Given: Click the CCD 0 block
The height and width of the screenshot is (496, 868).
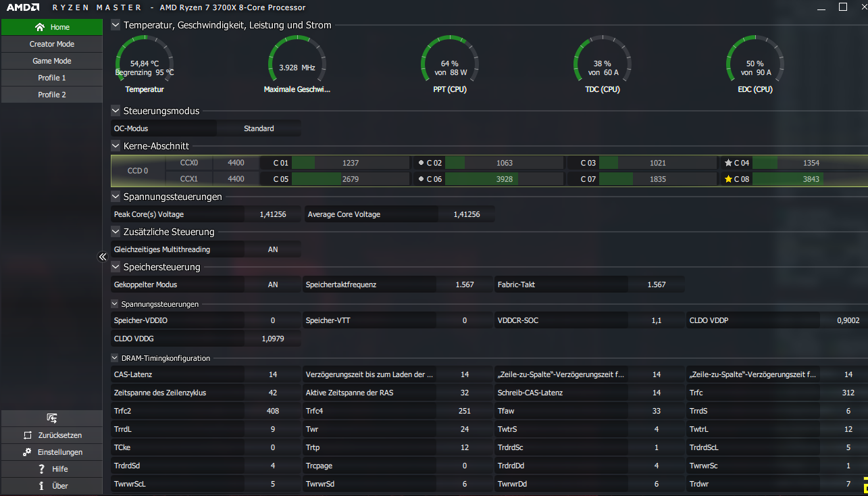Looking at the screenshot, I should (138, 171).
